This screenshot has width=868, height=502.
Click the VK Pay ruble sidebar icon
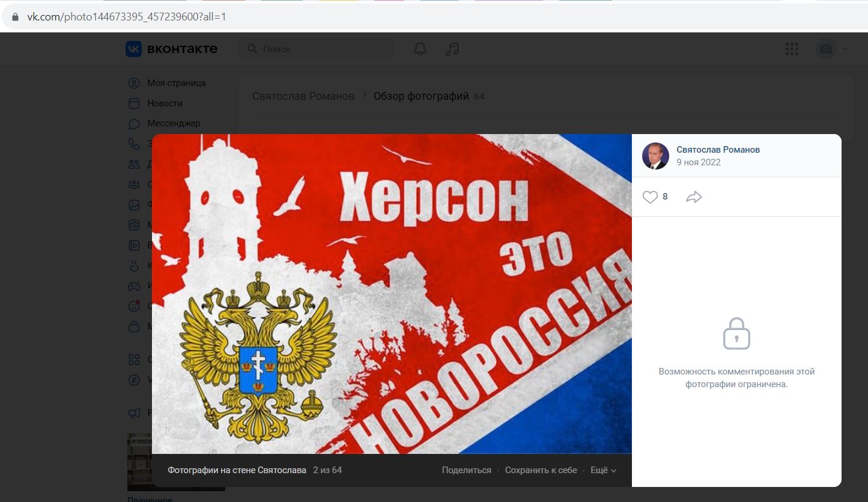coord(135,380)
